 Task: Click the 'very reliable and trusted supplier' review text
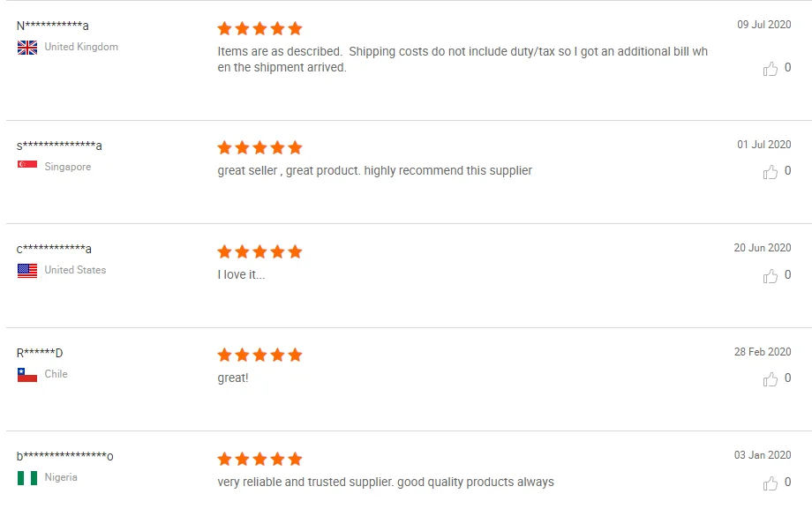(386, 482)
